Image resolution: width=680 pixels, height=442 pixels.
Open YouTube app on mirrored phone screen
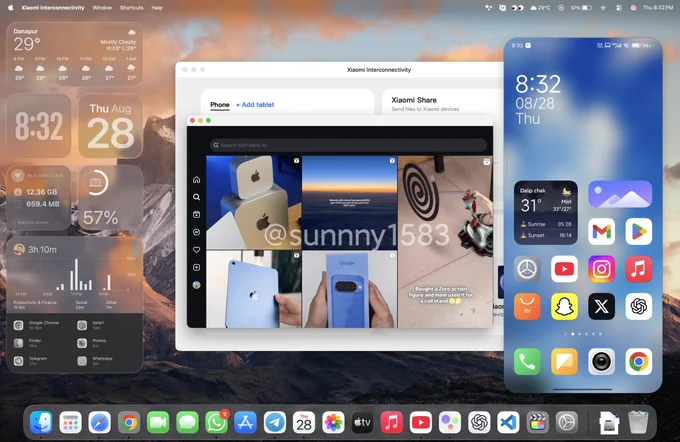(564, 269)
